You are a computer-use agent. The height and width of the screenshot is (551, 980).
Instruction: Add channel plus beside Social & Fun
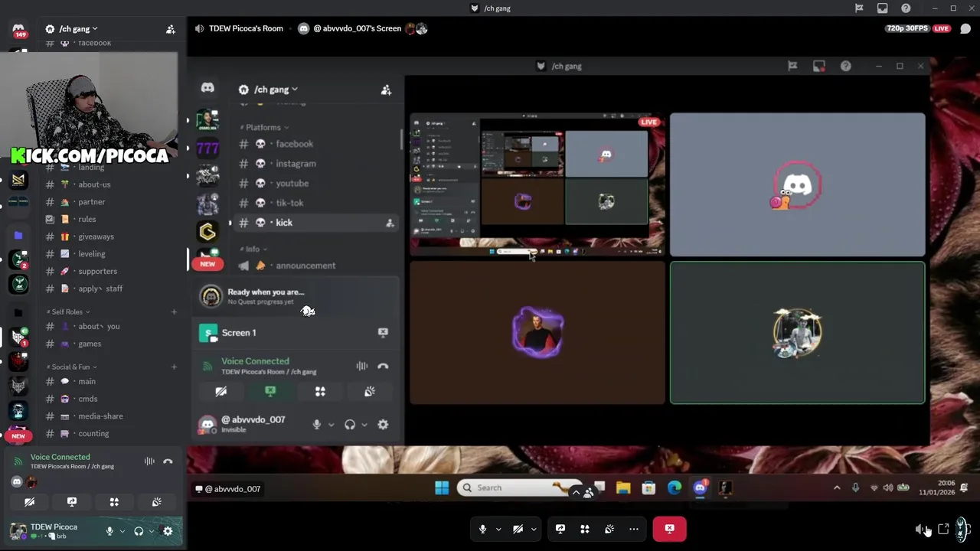[174, 367]
